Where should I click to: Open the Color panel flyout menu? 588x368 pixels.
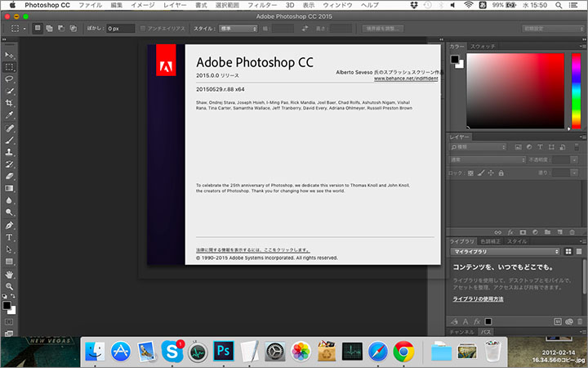point(581,46)
